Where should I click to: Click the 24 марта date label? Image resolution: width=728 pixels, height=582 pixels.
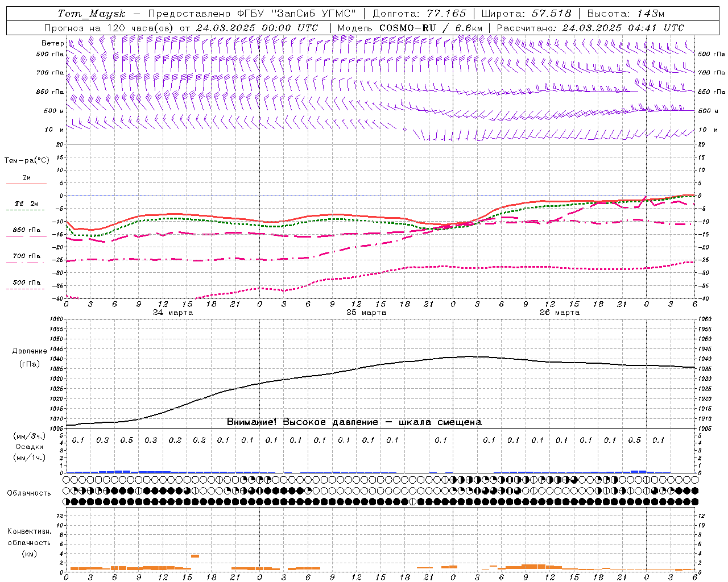(x=173, y=313)
